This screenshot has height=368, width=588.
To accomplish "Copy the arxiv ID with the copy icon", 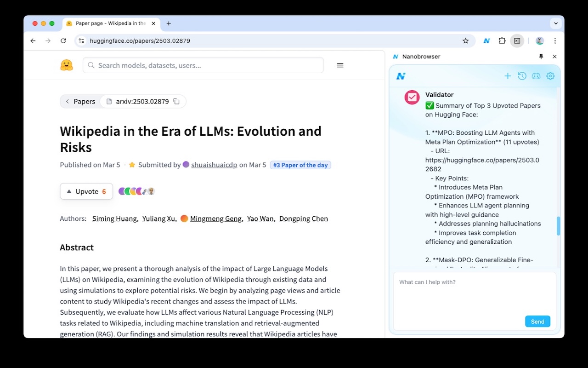I will tap(176, 101).
